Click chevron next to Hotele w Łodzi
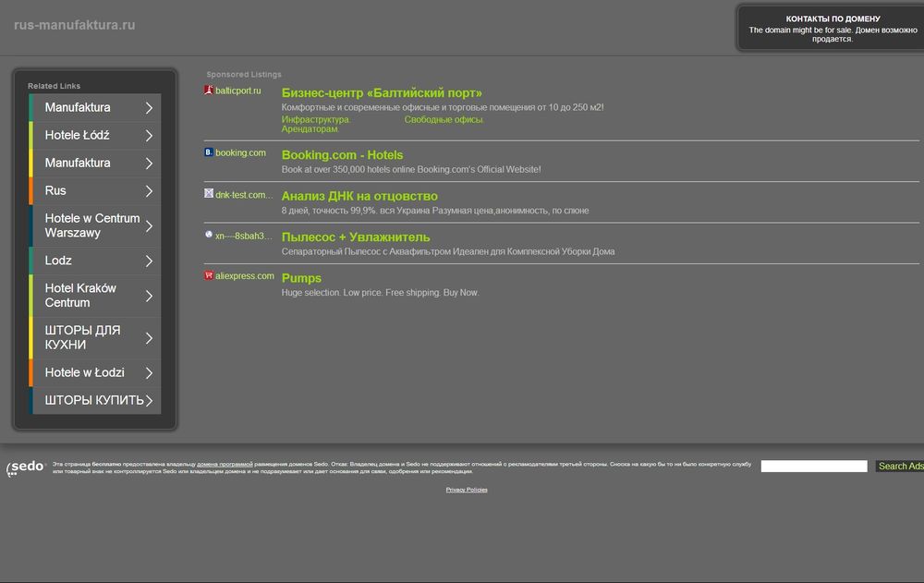924x583 pixels. (149, 373)
